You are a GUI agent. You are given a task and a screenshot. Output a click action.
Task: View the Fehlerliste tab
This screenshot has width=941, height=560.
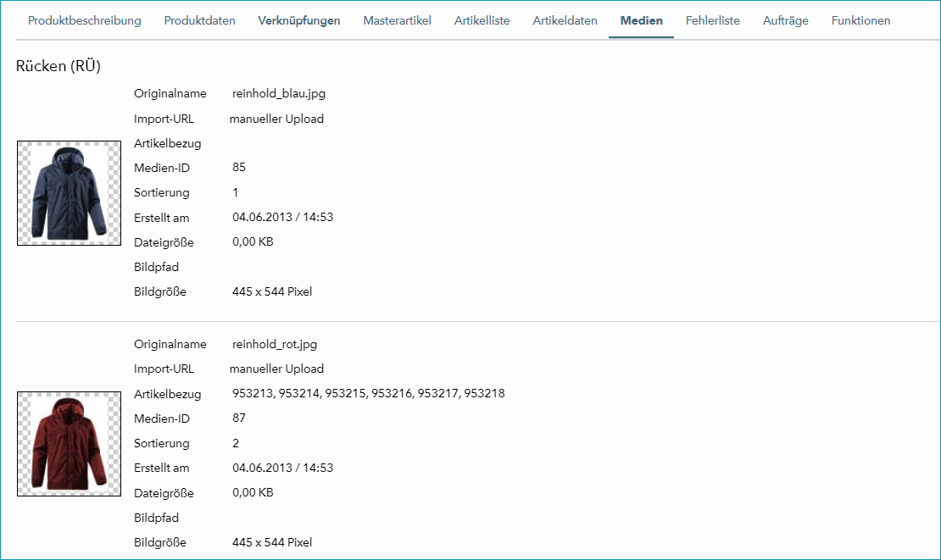coord(713,20)
